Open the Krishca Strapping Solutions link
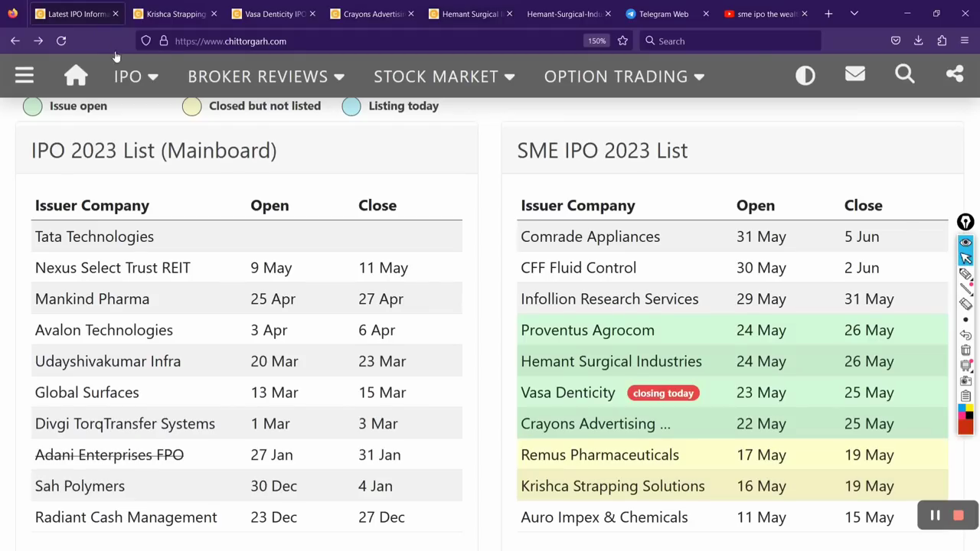The width and height of the screenshot is (980, 551). coord(612,486)
